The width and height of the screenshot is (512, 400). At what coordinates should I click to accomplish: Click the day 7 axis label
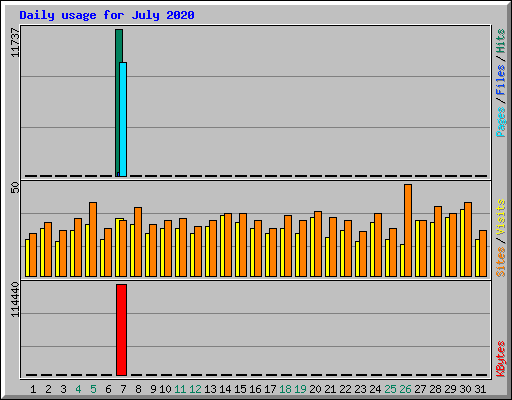123,389
